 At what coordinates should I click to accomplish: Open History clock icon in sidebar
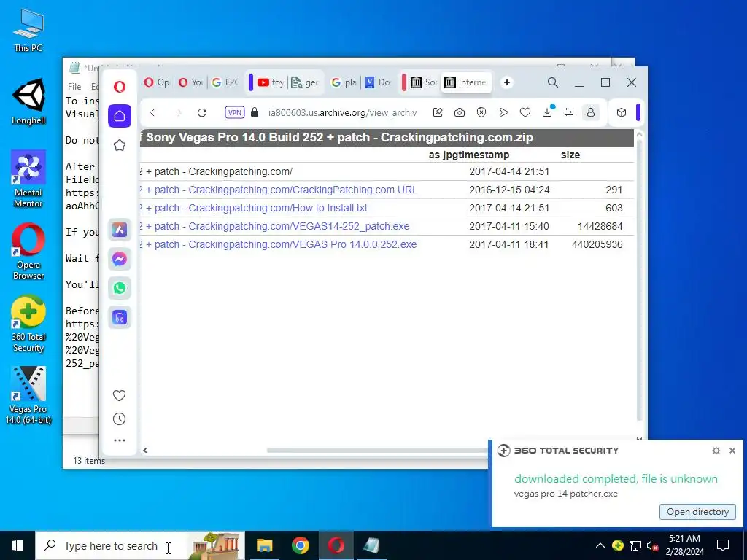[x=119, y=419]
